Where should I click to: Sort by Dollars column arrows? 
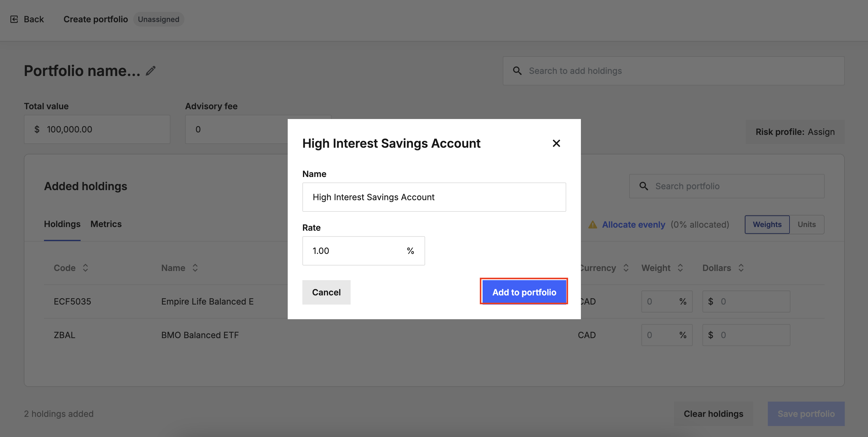pyautogui.click(x=741, y=268)
